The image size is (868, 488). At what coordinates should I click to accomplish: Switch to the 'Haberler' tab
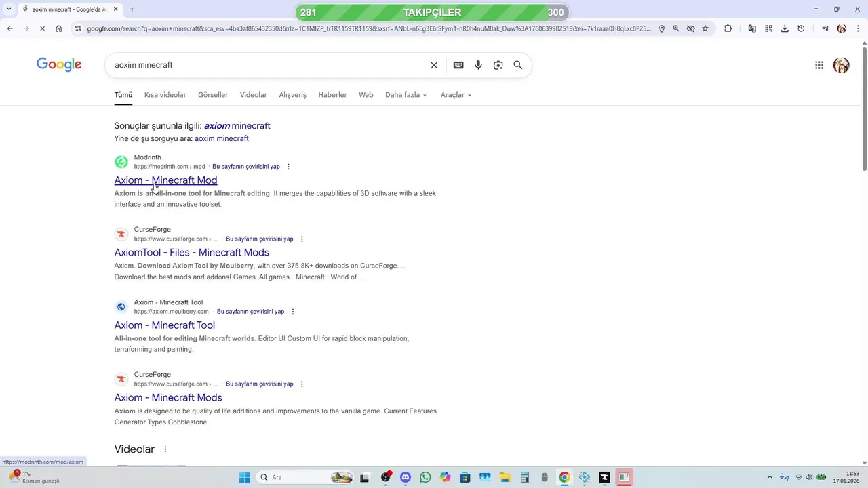point(332,95)
